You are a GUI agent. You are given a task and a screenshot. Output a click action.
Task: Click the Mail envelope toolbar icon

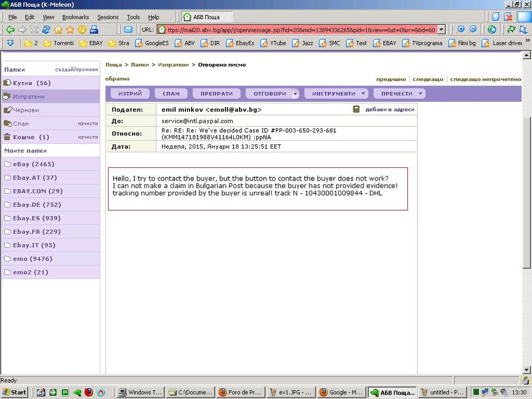[128, 30]
